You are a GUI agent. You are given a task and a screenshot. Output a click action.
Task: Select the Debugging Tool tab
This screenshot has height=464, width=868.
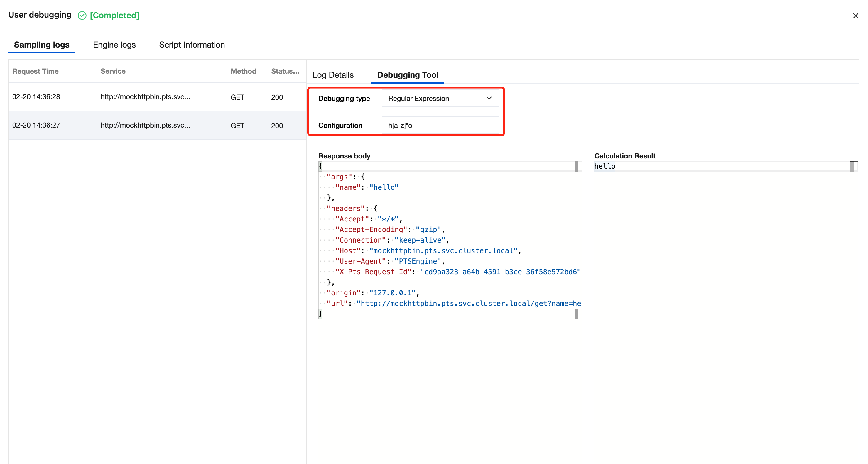[x=408, y=75]
